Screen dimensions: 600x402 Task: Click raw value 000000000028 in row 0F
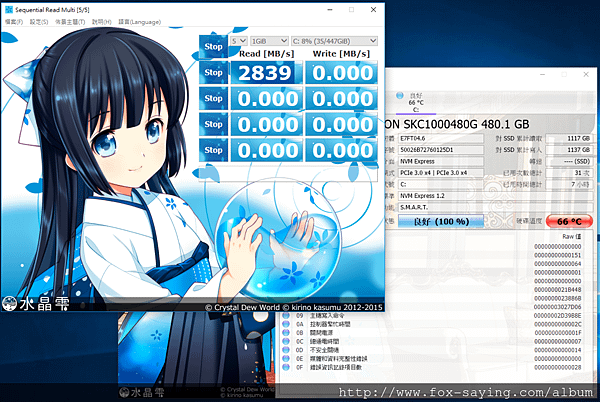pyautogui.click(x=558, y=367)
